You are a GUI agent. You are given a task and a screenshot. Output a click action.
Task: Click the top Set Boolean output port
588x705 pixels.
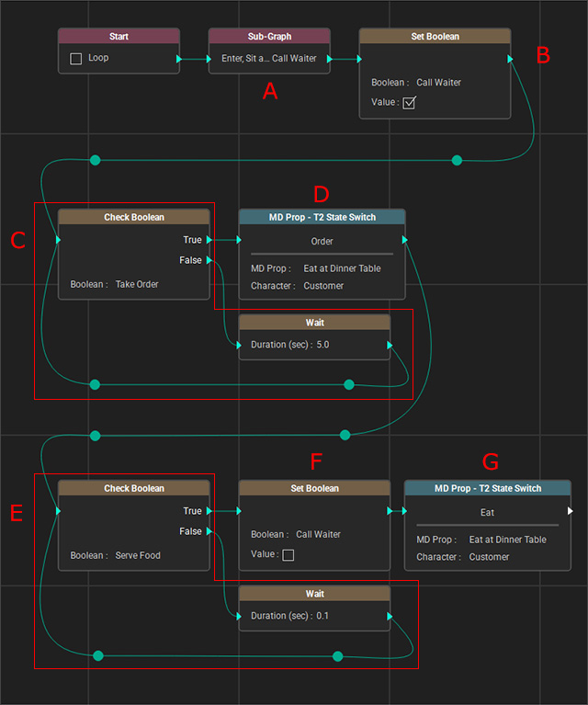pos(510,59)
